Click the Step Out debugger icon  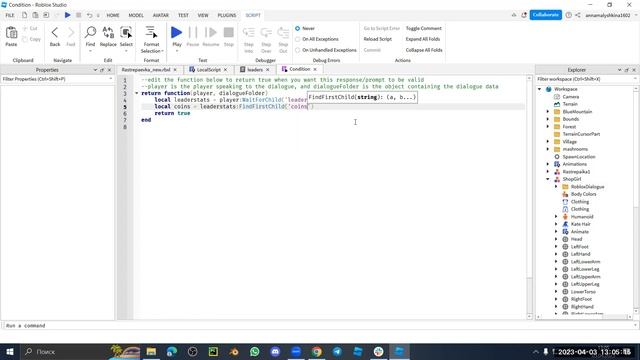(x=283, y=33)
